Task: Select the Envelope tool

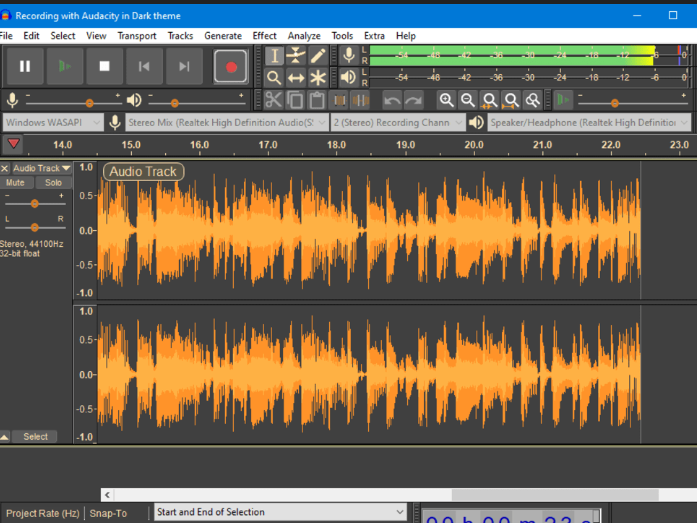Action: pyautogui.click(x=296, y=56)
